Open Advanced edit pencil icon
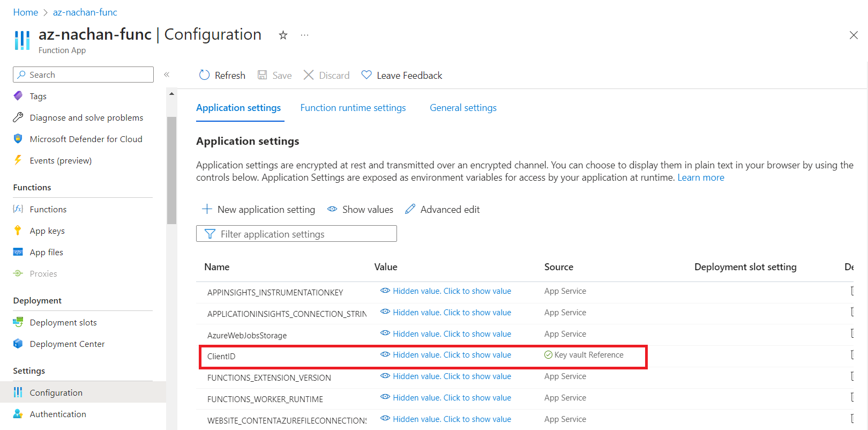 [x=410, y=209]
